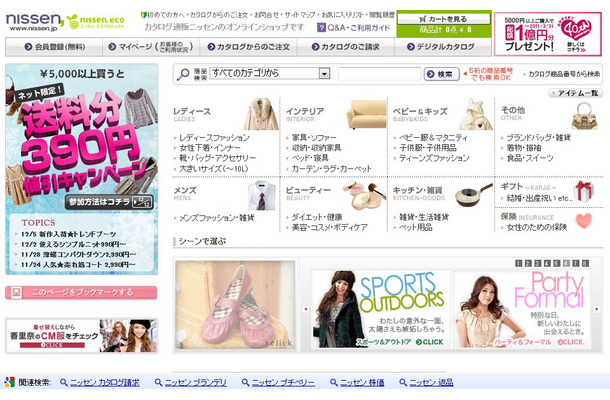Open デジタルカタログ tab
This screenshot has height=400, width=610.
pos(443,47)
